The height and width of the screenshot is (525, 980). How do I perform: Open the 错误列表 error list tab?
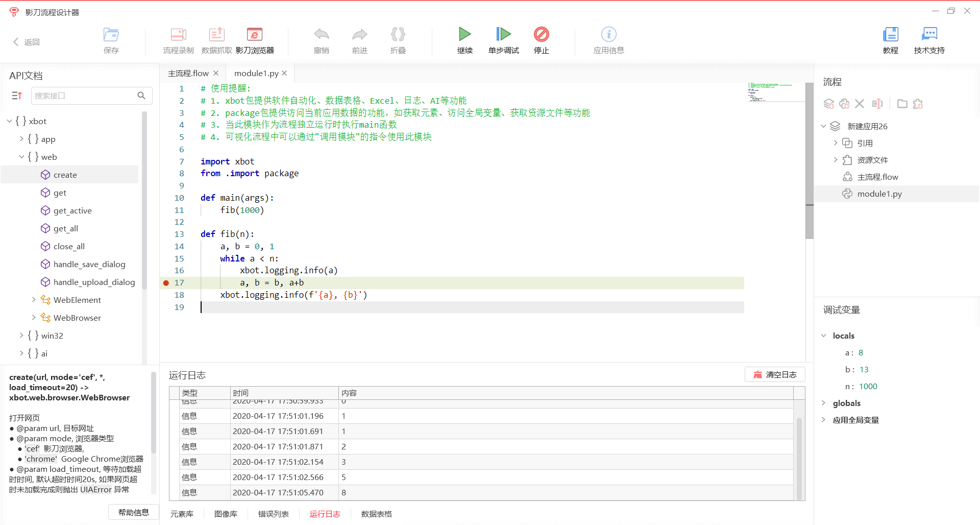point(274,514)
